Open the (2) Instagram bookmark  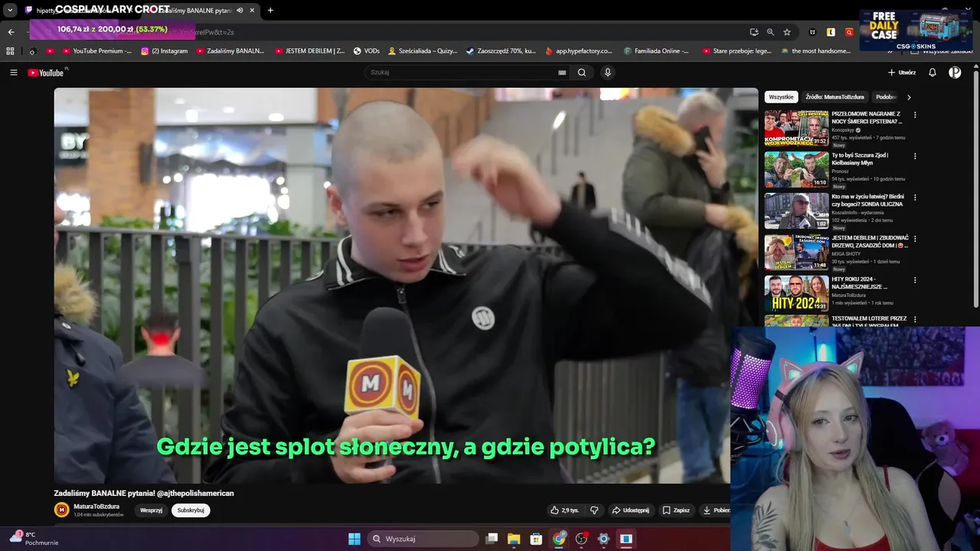coord(164,51)
